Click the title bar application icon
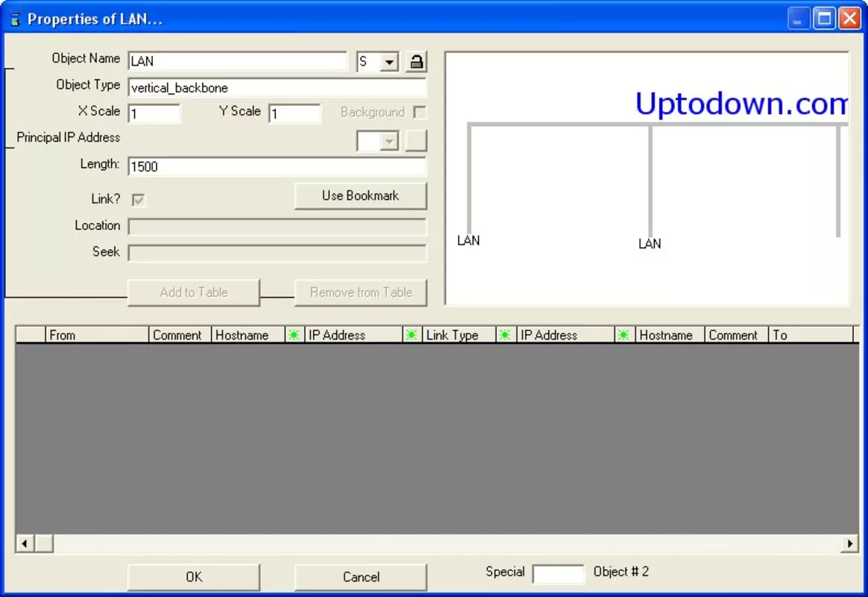The width and height of the screenshot is (868, 597). click(x=16, y=19)
